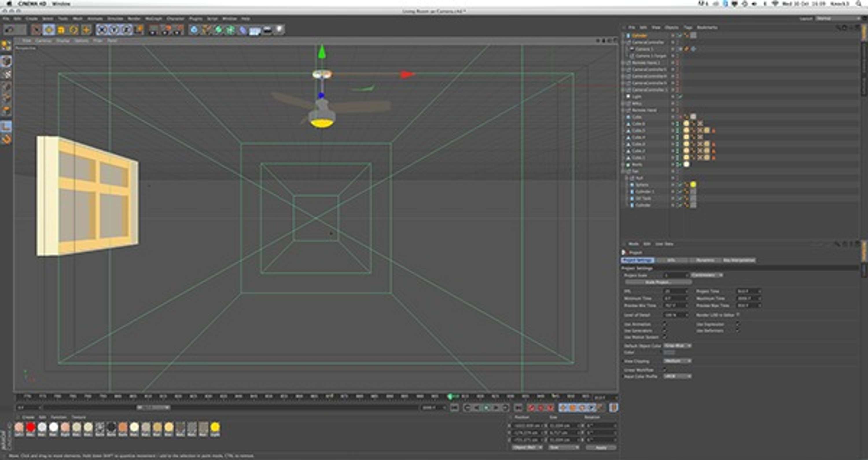Select the Scale tool in the toolbar
Image resolution: width=868 pixels, height=460 pixels.
(61, 30)
